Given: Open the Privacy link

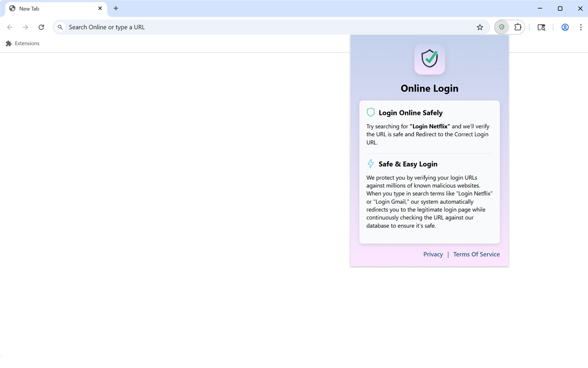Looking at the screenshot, I should [x=433, y=254].
